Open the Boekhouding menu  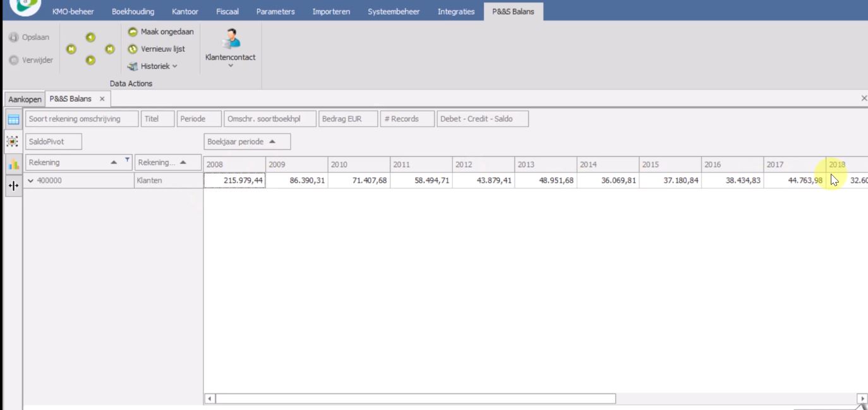(x=133, y=11)
